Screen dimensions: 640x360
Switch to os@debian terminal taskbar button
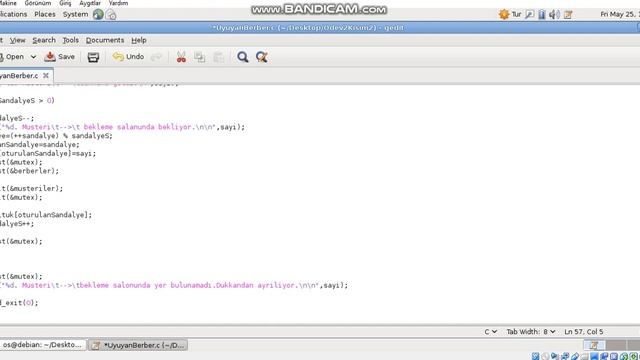click(x=42, y=345)
